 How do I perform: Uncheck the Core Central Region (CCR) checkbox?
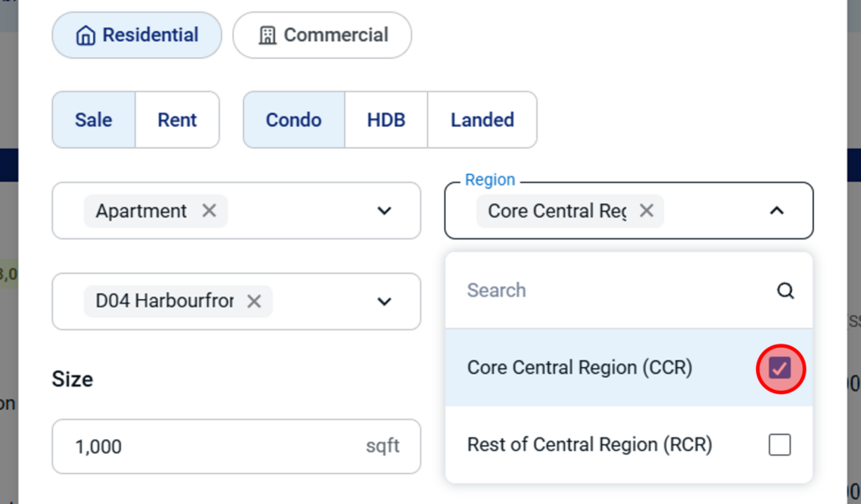[x=779, y=368]
